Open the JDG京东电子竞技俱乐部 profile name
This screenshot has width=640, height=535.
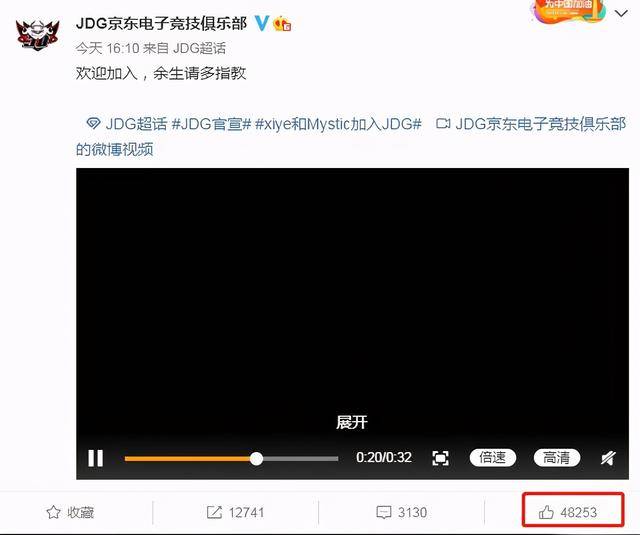click(161, 23)
